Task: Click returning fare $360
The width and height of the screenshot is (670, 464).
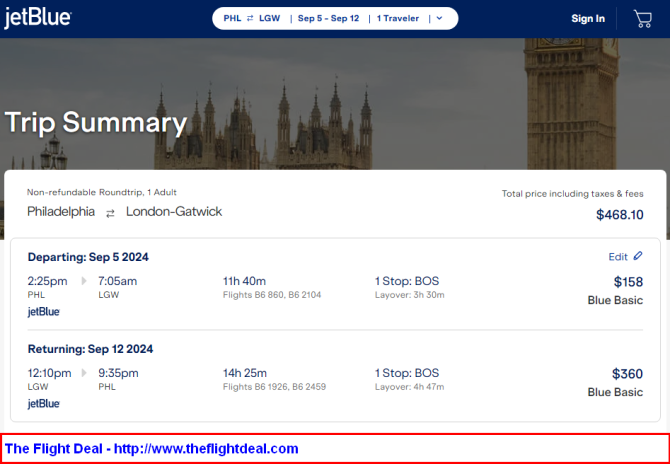Action: 627,374
